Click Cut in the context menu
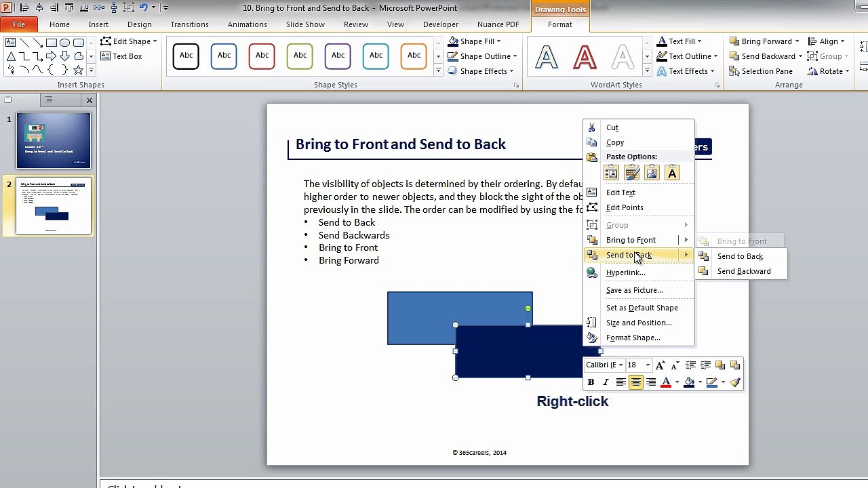868x488 pixels. click(639, 127)
